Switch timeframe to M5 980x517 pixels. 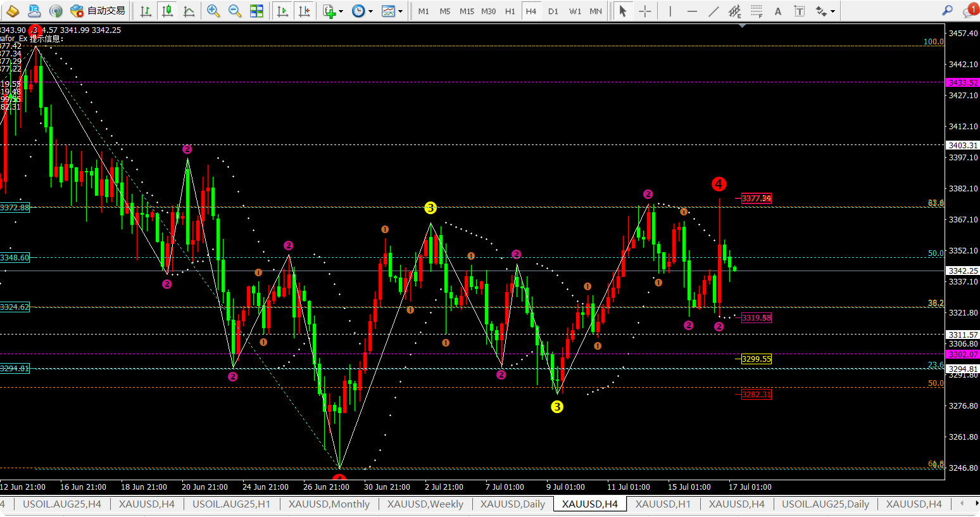pos(445,11)
